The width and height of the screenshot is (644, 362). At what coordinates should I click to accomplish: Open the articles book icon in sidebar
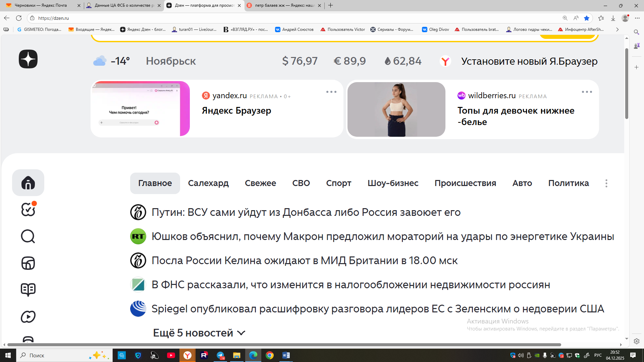click(x=28, y=290)
